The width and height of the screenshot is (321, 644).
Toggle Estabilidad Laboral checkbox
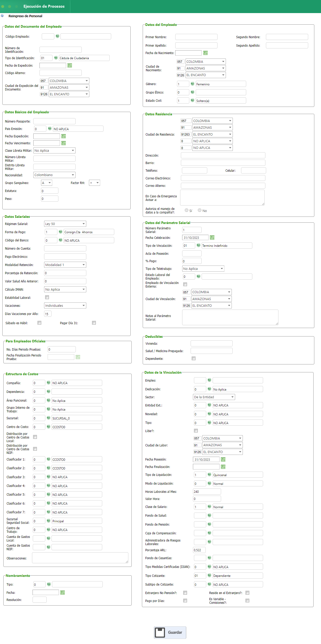(x=47, y=297)
